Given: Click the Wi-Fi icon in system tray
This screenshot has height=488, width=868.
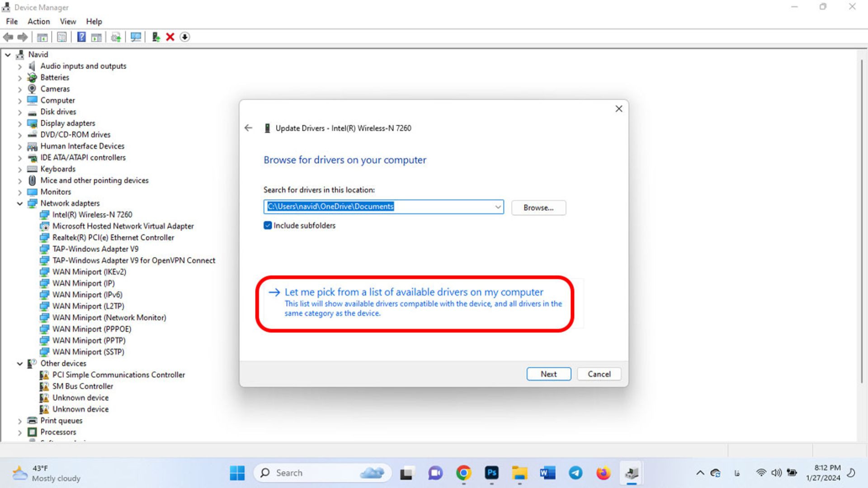Looking at the screenshot, I should [x=761, y=473].
